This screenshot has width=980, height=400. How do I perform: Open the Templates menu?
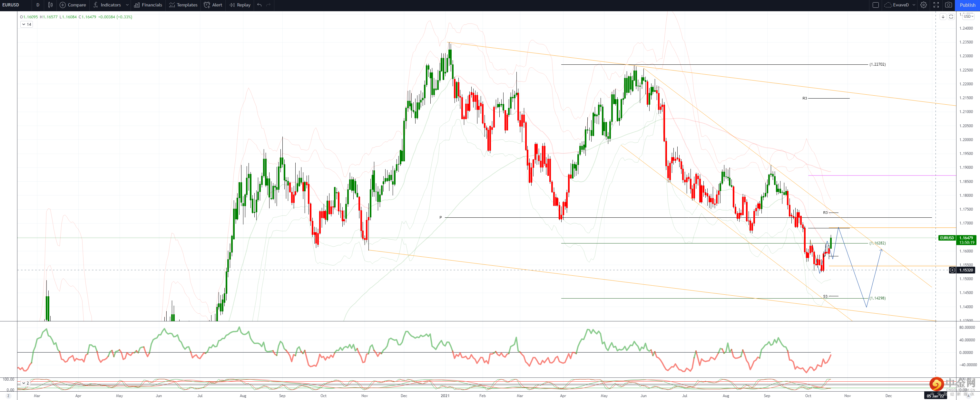tap(183, 5)
